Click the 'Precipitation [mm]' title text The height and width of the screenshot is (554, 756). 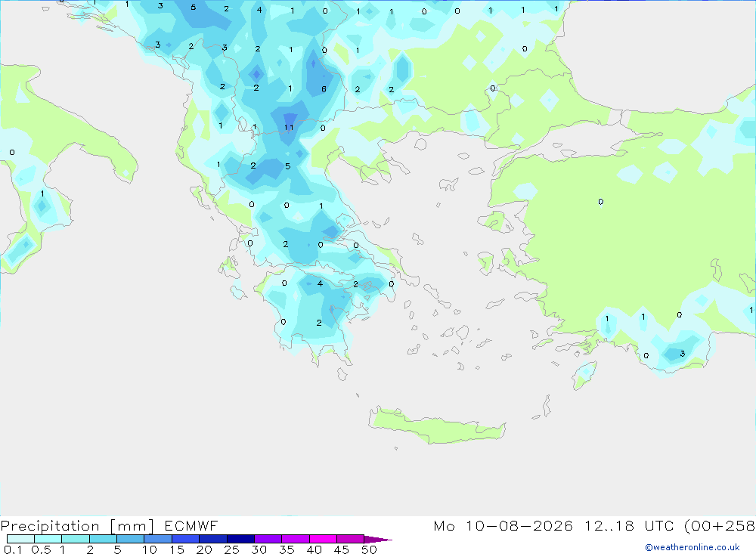78,526
